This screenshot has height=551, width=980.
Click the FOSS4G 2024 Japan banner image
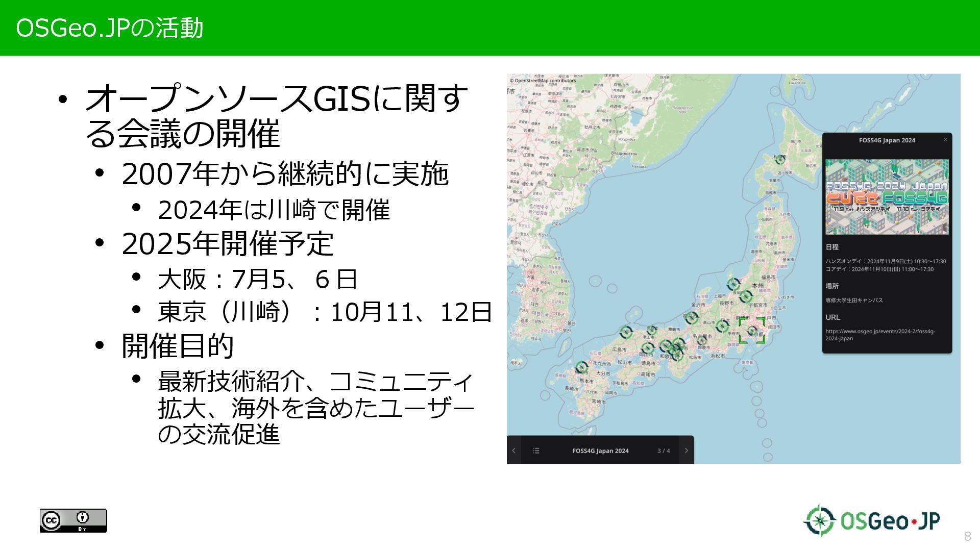point(887,197)
